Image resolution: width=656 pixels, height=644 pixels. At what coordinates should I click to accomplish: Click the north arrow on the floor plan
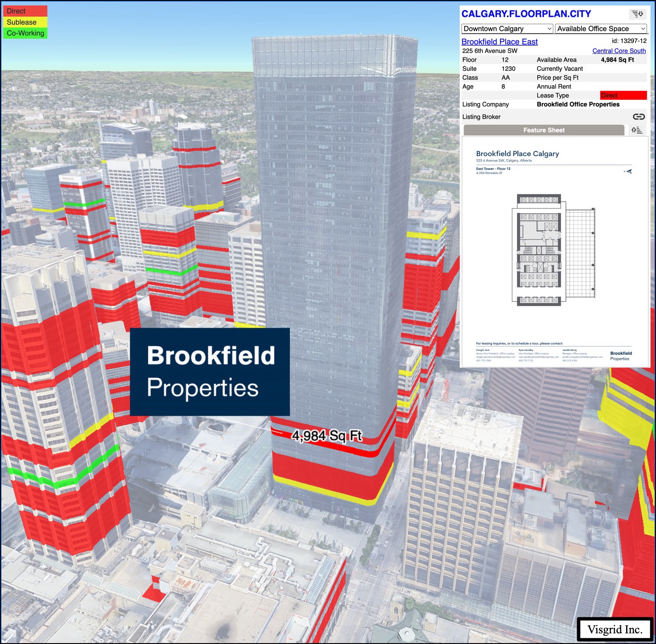click(x=629, y=171)
